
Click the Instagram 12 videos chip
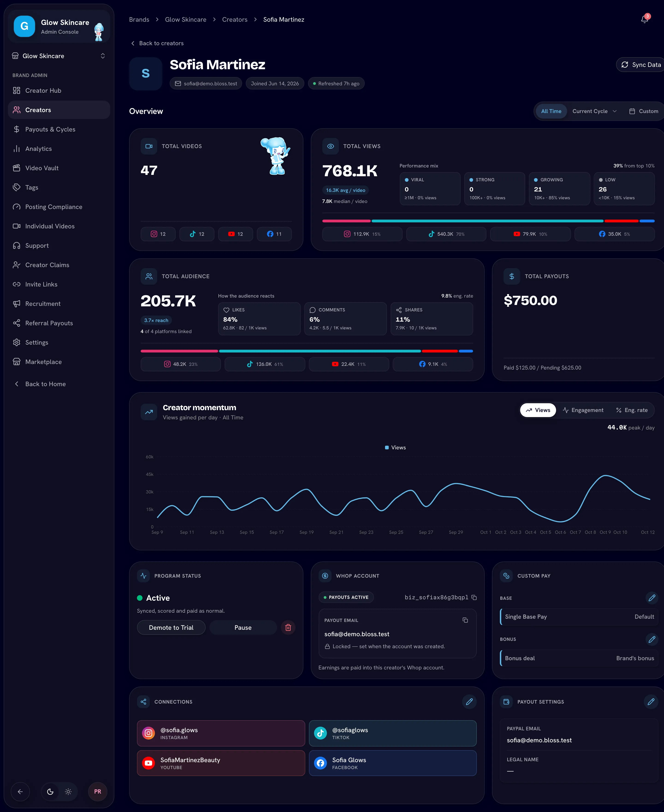coord(158,234)
